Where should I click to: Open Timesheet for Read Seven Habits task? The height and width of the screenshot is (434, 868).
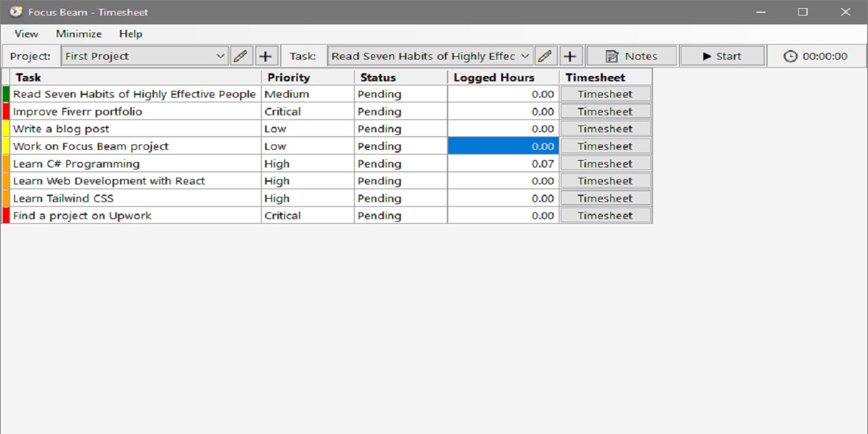[606, 94]
